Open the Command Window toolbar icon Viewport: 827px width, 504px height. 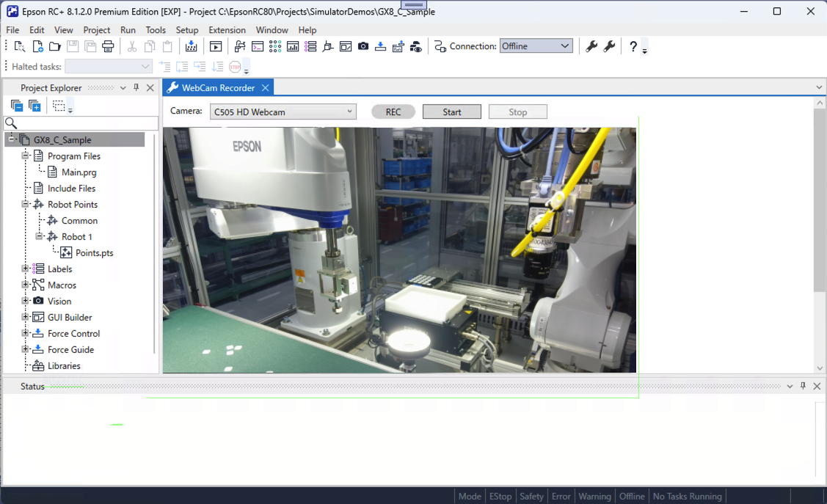click(x=258, y=47)
